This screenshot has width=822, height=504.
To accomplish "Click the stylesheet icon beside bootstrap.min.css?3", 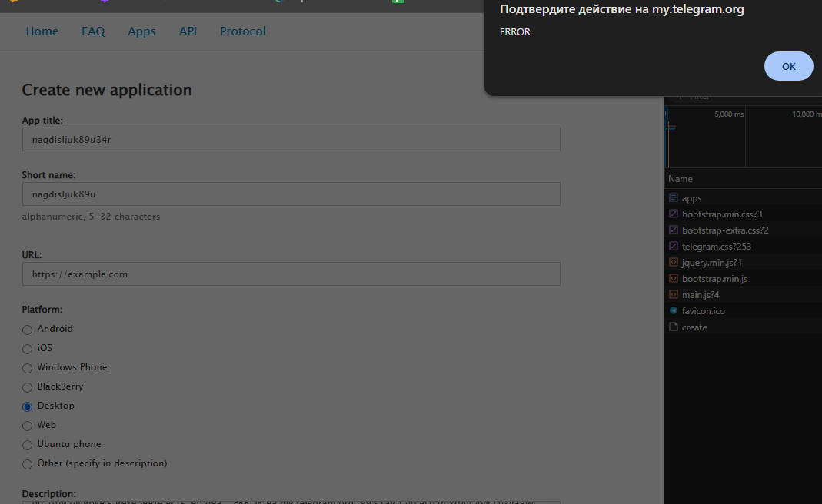I will tap(674, 214).
